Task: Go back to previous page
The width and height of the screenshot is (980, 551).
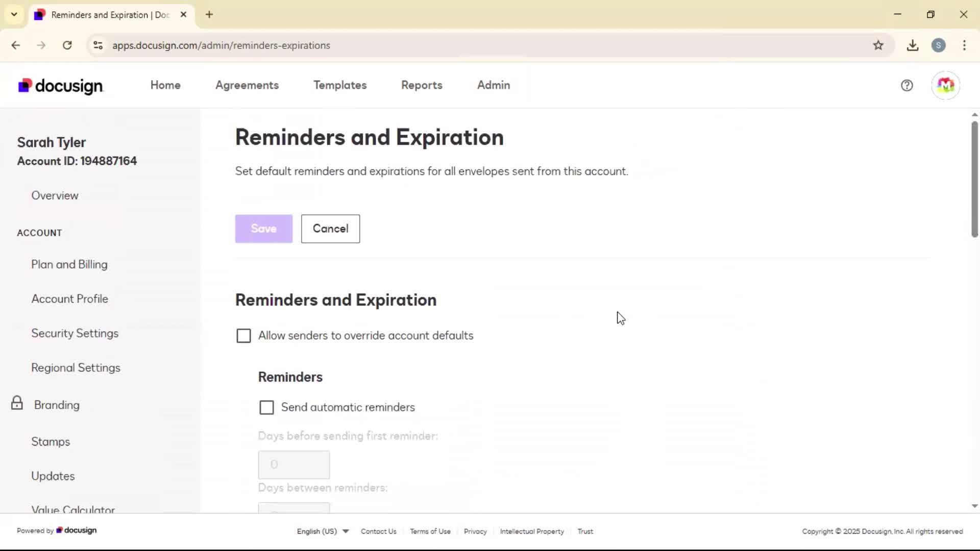Action: coord(16,45)
